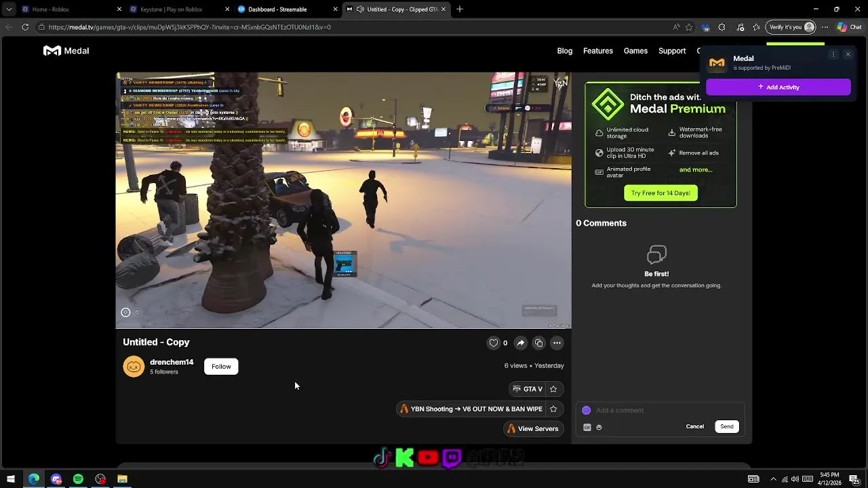Click Add Activity in PreMiD popup
Viewport: 868px width, 488px height.
(x=778, y=87)
